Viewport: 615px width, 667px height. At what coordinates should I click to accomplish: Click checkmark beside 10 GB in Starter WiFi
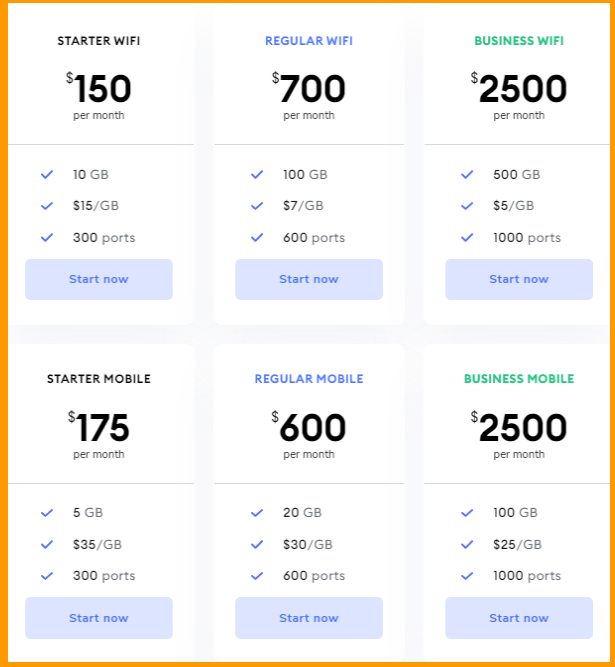coord(47,174)
